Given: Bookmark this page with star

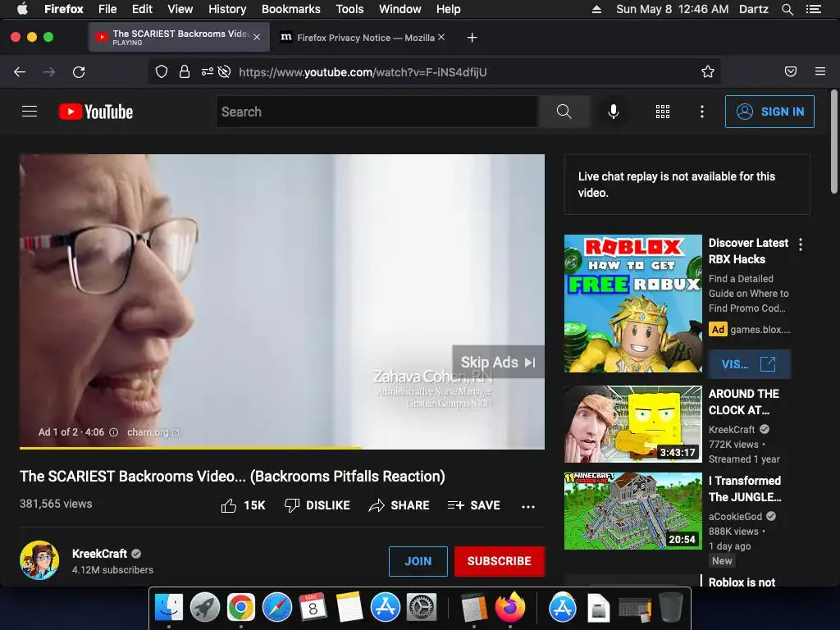Looking at the screenshot, I should (x=708, y=72).
